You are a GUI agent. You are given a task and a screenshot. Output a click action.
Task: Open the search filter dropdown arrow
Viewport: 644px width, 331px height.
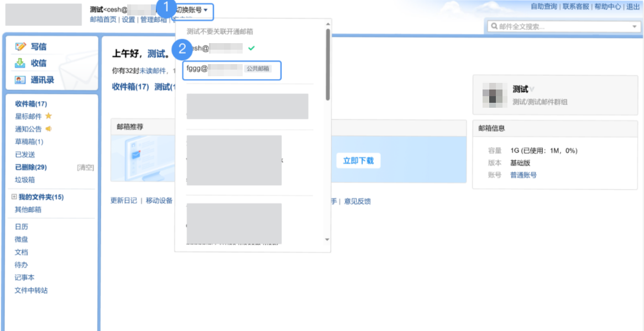634,25
